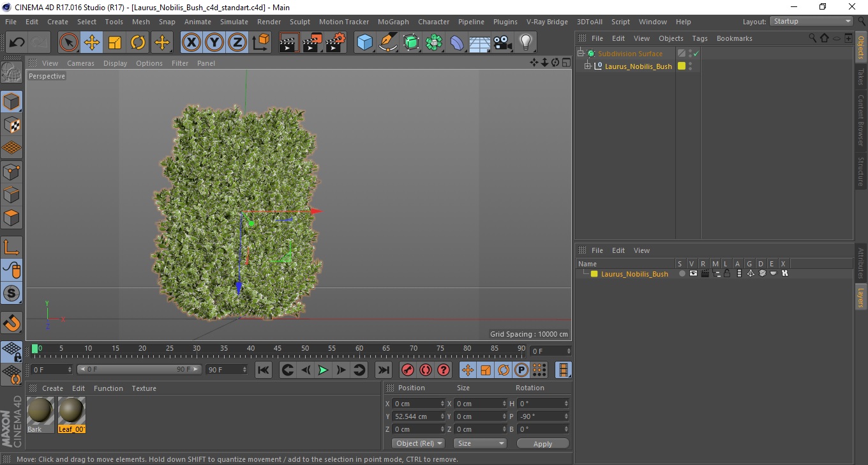
Task: Add a Bend deformer object
Action: tap(457, 43)
